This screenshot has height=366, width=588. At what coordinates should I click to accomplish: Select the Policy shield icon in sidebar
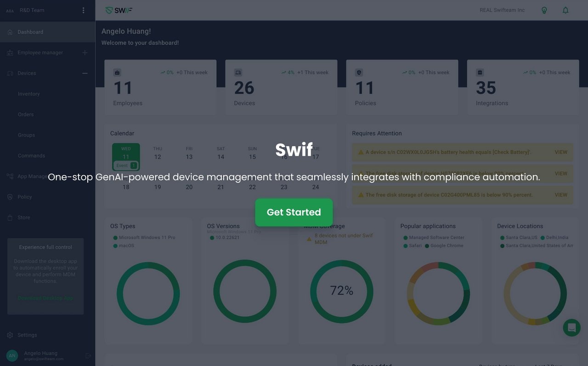(x=10, y=197)
